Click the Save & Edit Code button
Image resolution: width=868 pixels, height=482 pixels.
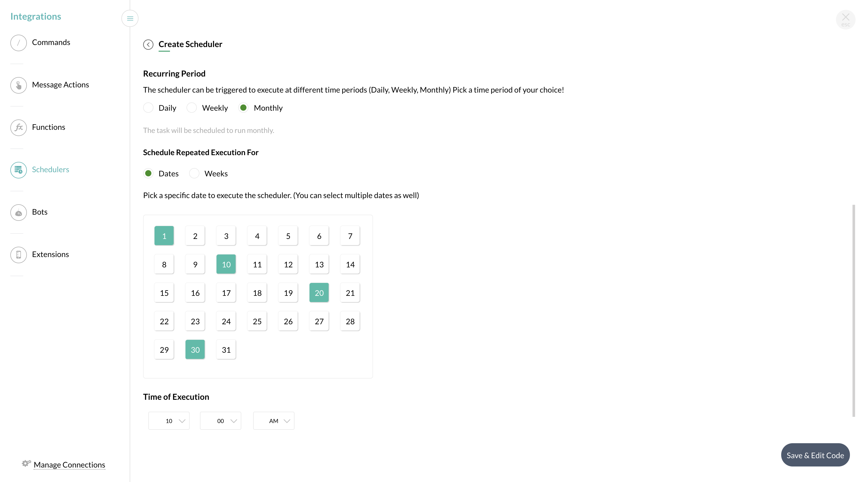coord(815,455)
